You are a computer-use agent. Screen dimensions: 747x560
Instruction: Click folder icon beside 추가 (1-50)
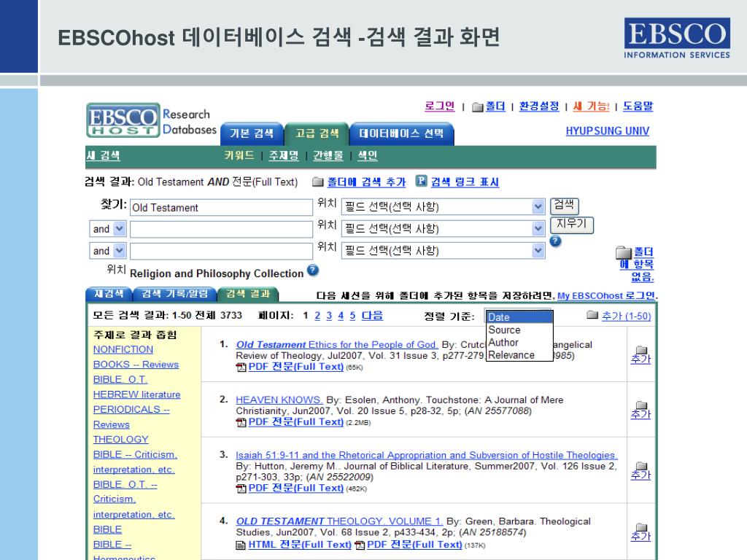tap(592, 315)
